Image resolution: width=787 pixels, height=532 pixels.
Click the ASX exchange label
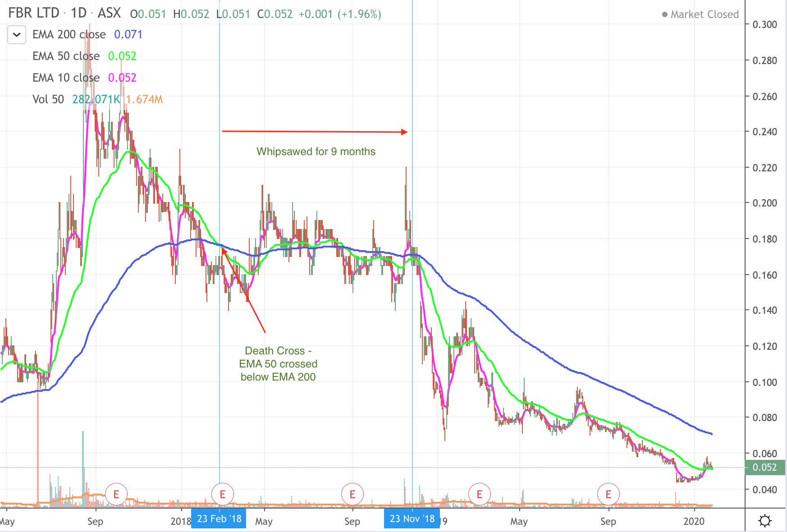[109, 13]
